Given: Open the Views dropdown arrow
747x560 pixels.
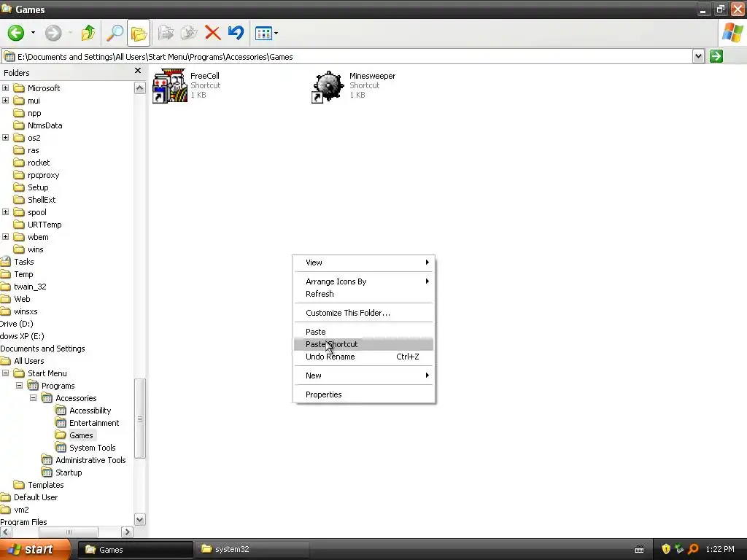Looking at the screenshot, I should coord(276,33).
